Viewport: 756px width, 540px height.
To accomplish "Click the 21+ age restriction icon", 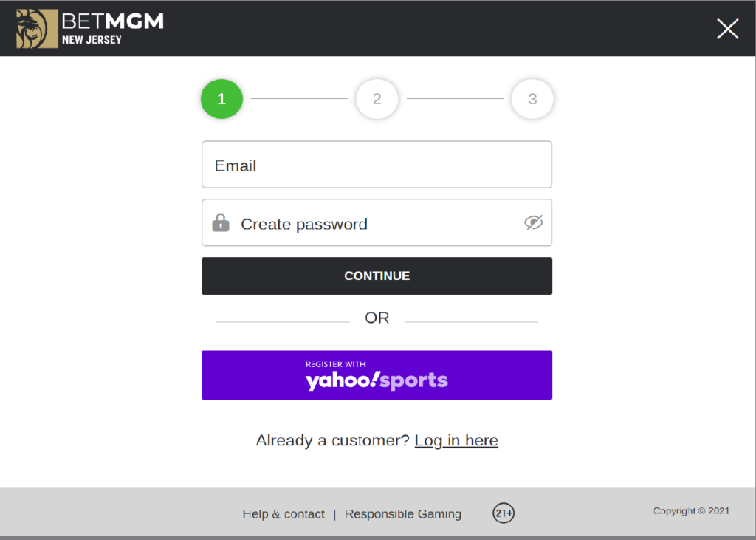I will (x=504, y=513).
